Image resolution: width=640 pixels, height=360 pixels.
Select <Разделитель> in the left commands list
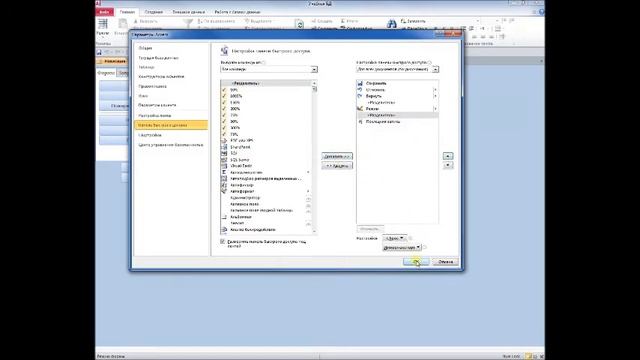pyautogui.click(x=266, y=83)
